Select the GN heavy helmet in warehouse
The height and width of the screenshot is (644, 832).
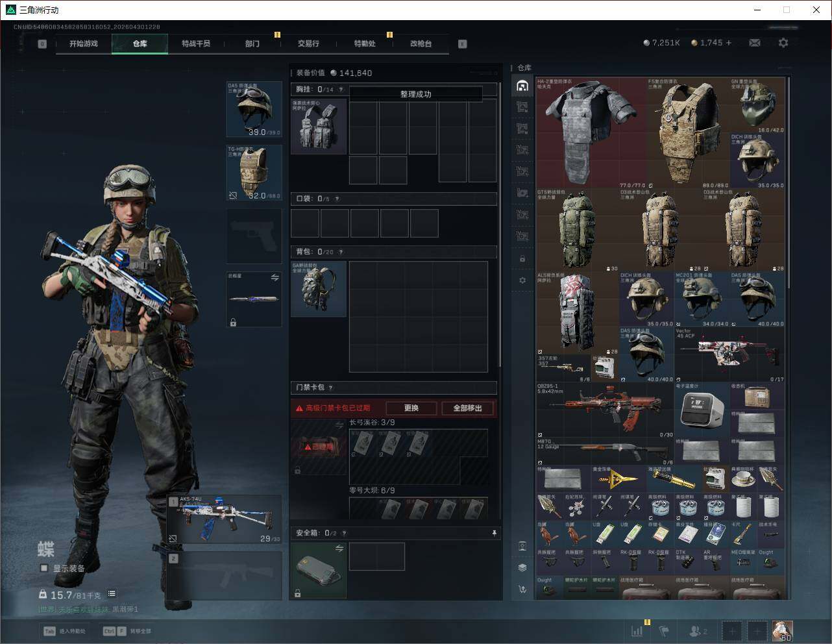pos(757,106)
